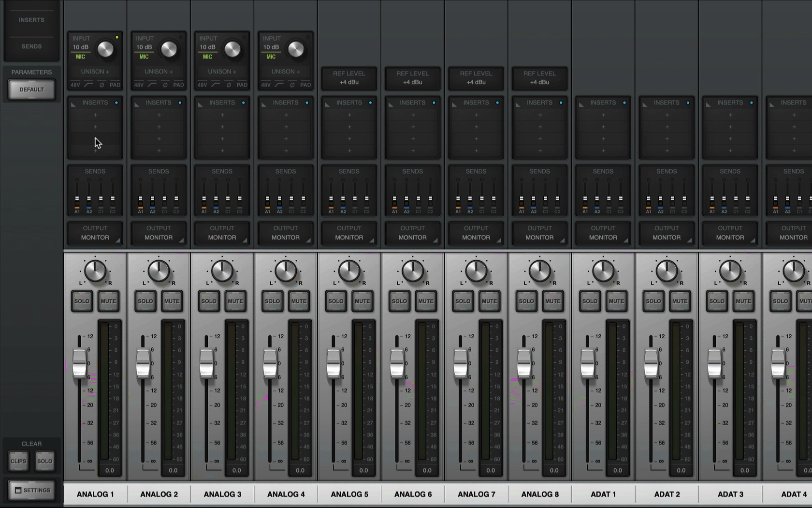
Task: Switch to the INSERTS view in the sidebar
Action: [x=31, y=20]
